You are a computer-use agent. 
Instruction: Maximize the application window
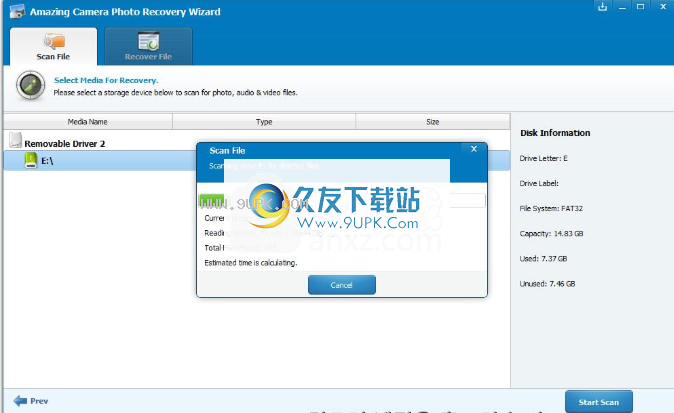click(640, 6)
